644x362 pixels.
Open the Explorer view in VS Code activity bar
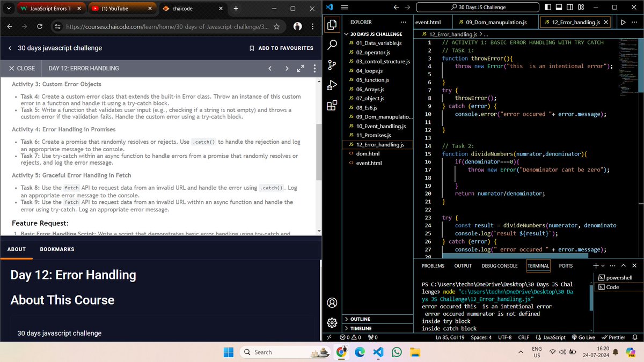(332, 25)
